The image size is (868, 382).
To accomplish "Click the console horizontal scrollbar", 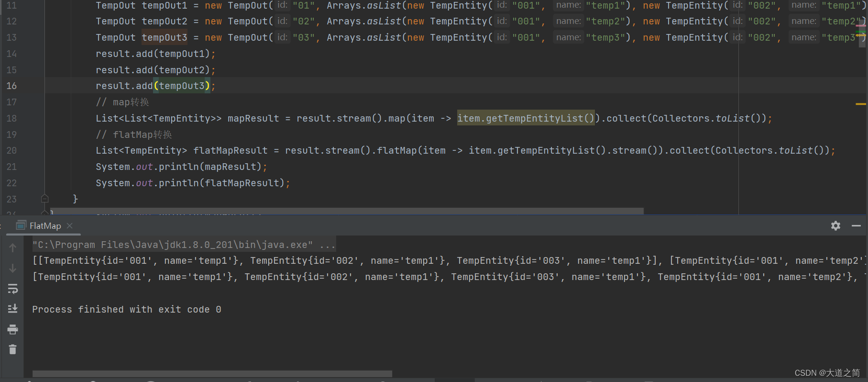I will click(x=212, y=373).
